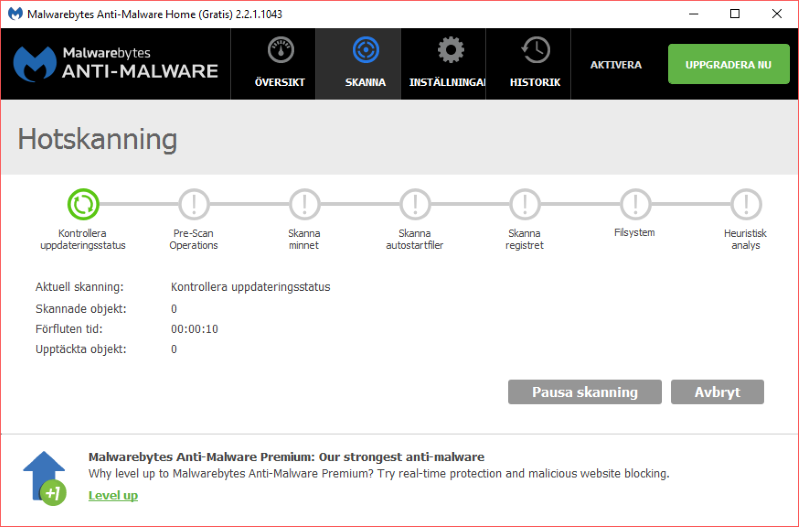The height and width of the screenshot is (528, 800).
Task: Open the Historik tab
Action: 528,64
